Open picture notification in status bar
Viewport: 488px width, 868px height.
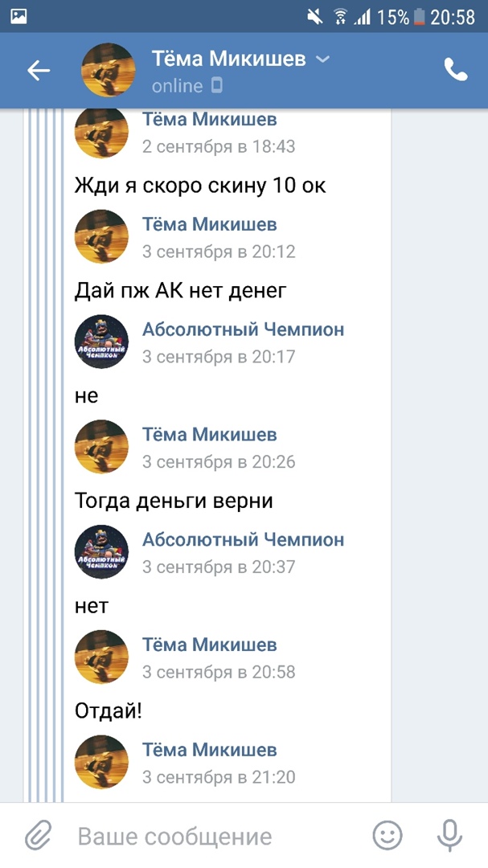(x=19, y=15)
